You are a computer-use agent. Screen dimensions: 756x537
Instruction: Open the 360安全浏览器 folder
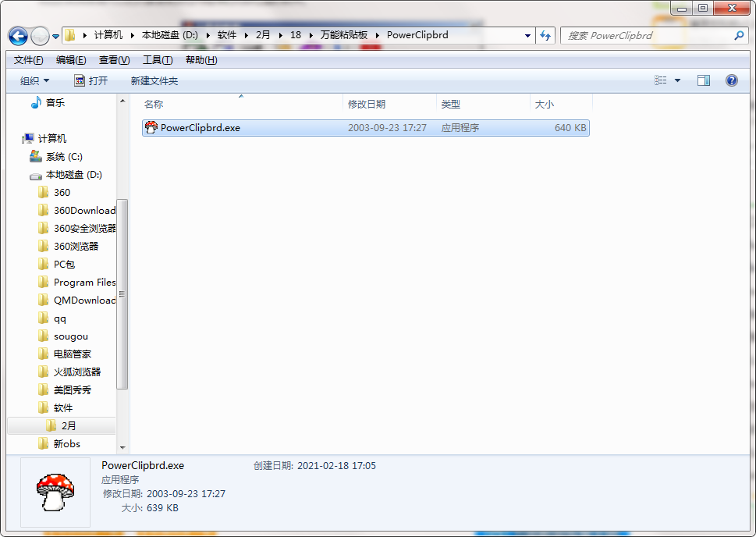click(x=84, y=228)
